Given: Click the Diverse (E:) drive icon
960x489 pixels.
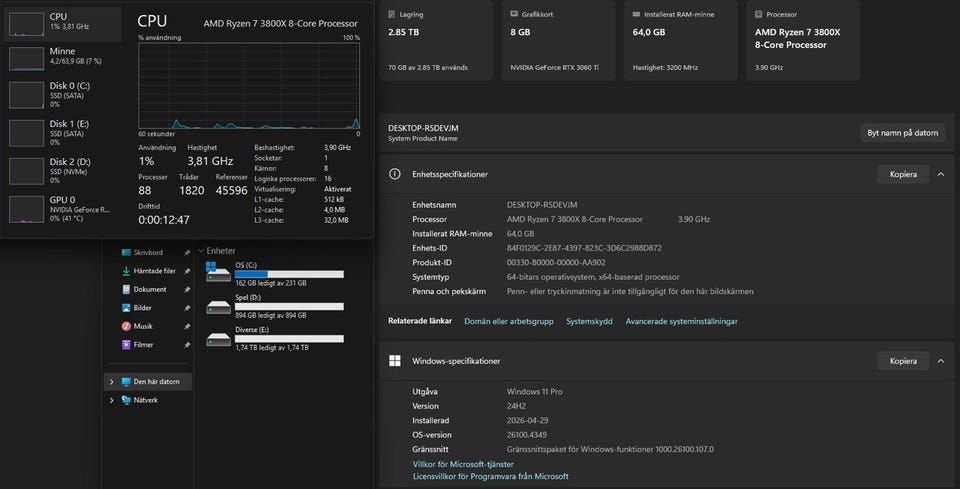Looking at the screenshot, I should (219, 338).
